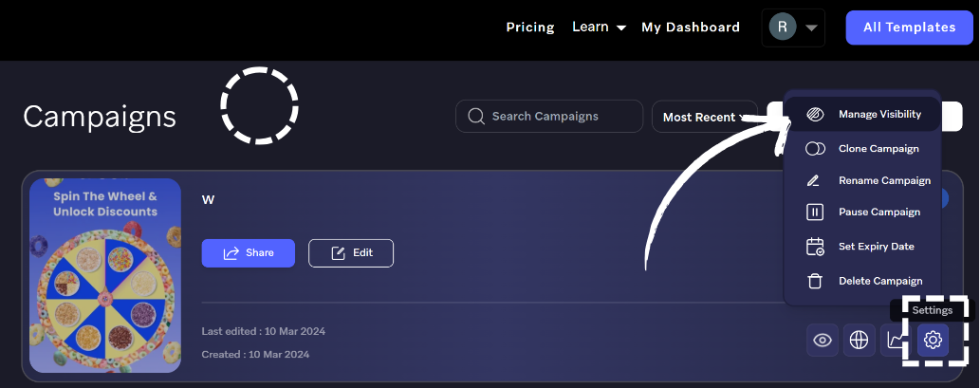Choose Clone Campaign menu entry
The image size is (980, 388).
878,149
